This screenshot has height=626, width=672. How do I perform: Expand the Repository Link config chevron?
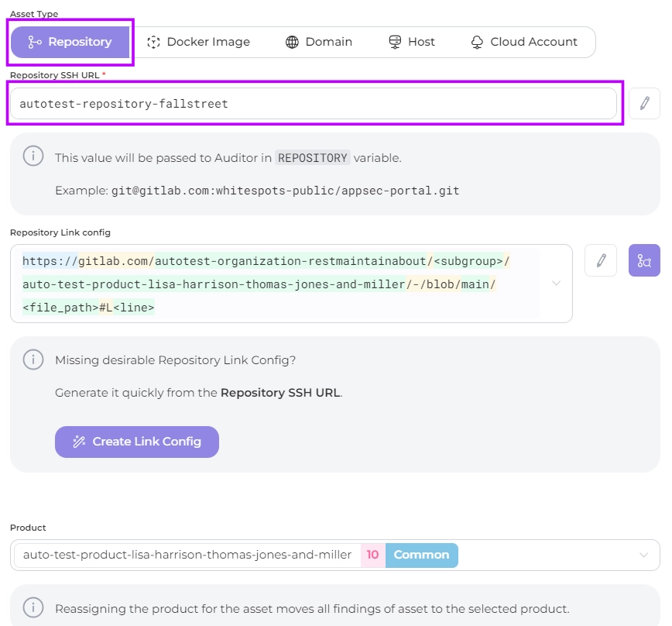pos(556,284)
